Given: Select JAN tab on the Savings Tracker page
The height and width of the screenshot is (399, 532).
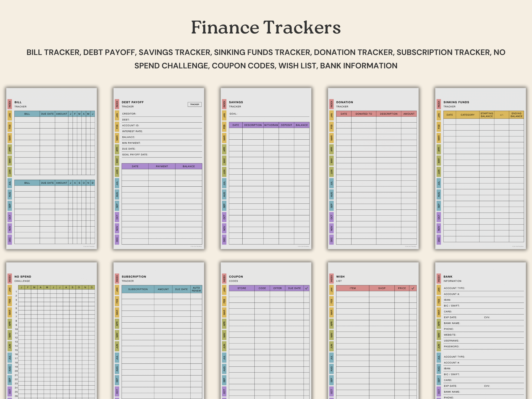Looking at the screenshot, I should 224,116.
